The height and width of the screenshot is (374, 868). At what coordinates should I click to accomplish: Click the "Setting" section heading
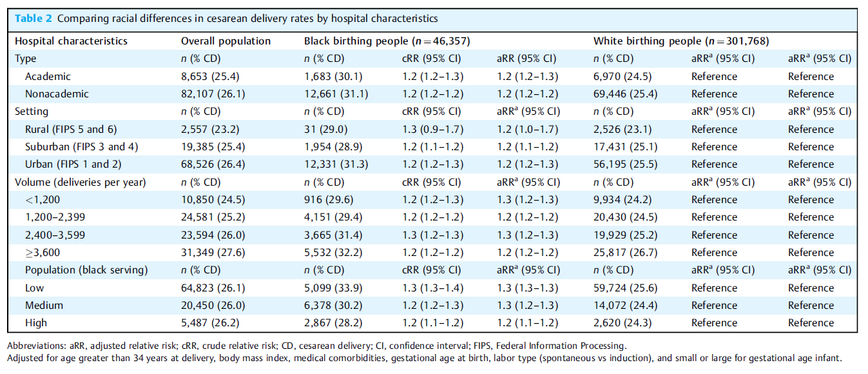click(x=32, y=111)
